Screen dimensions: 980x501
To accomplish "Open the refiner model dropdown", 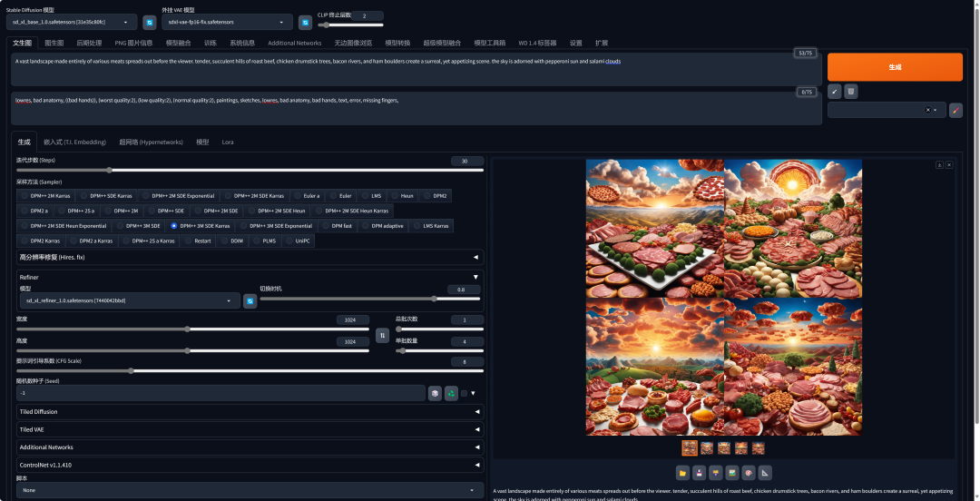I will (129, 300).
